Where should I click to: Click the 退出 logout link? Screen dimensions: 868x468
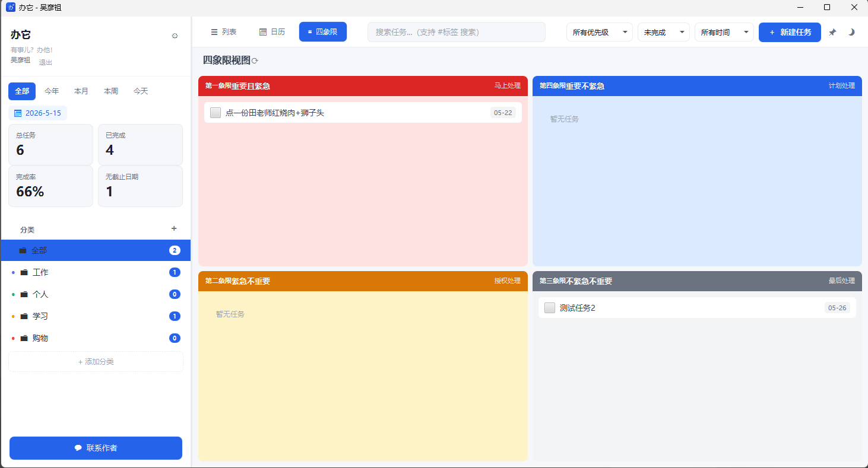46,62
